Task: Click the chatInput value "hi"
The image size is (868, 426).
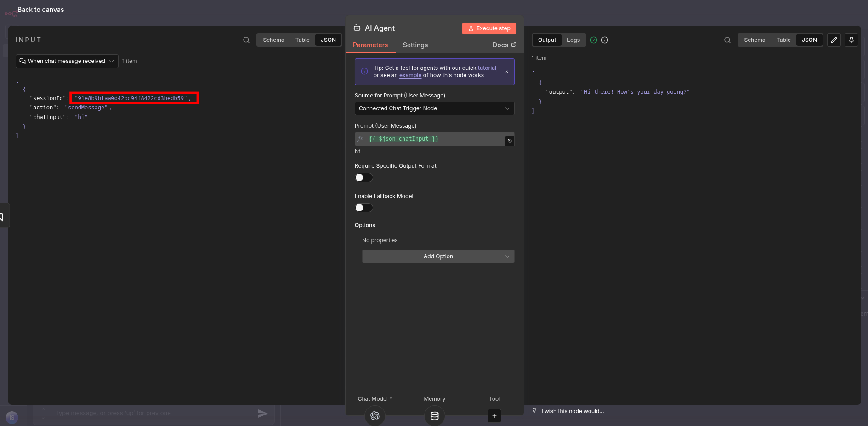Action: (81, 117)
